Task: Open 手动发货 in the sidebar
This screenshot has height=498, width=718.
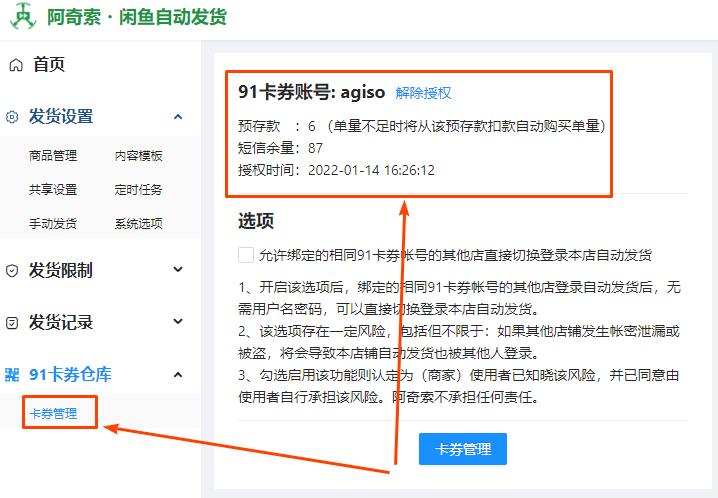Action: [53, 223]
